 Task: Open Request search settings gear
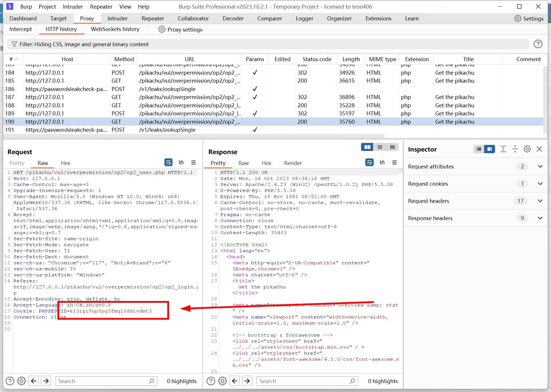click(22, 381)
